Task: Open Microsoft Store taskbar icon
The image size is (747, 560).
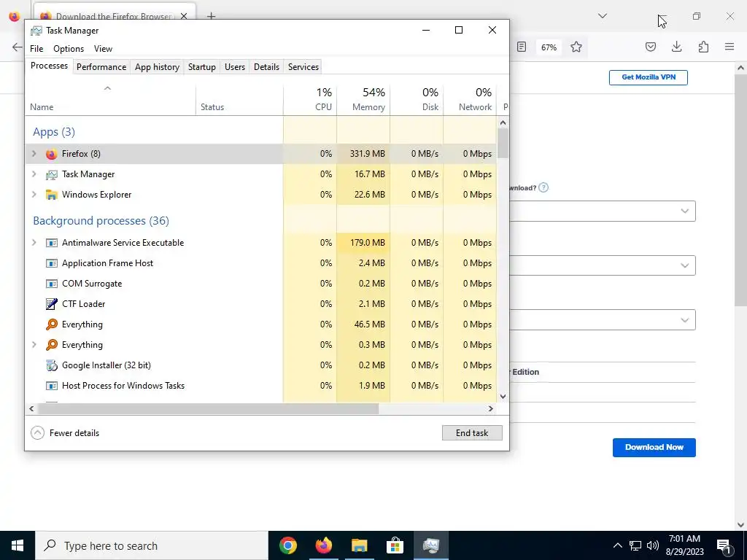Action: [395, 545]
